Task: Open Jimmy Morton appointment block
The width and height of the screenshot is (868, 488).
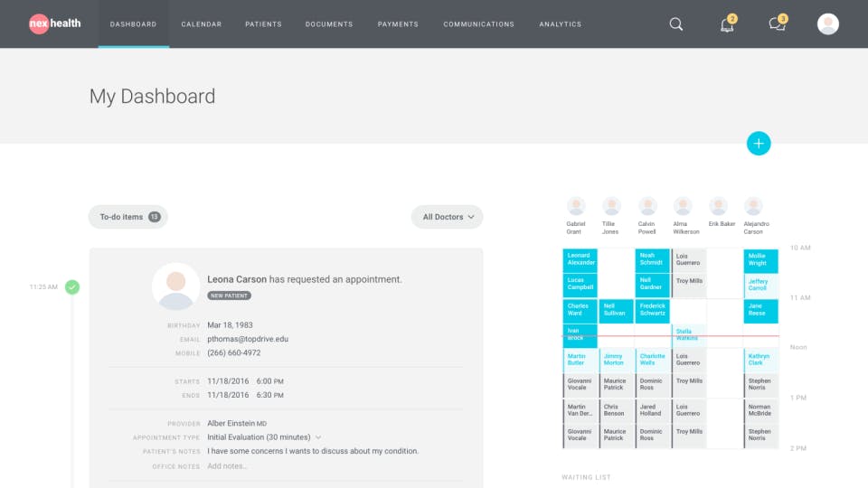Action: click(x=616, y=361)
